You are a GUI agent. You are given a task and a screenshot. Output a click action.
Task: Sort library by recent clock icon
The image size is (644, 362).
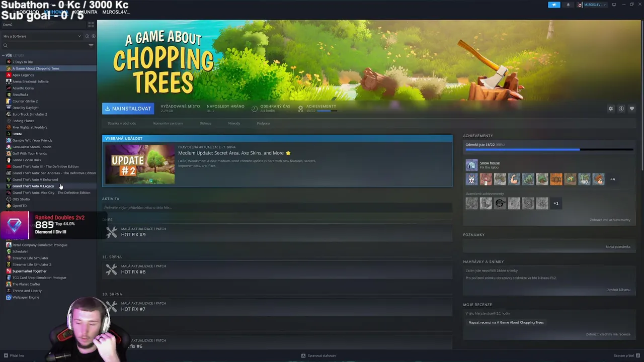point(87,36)
